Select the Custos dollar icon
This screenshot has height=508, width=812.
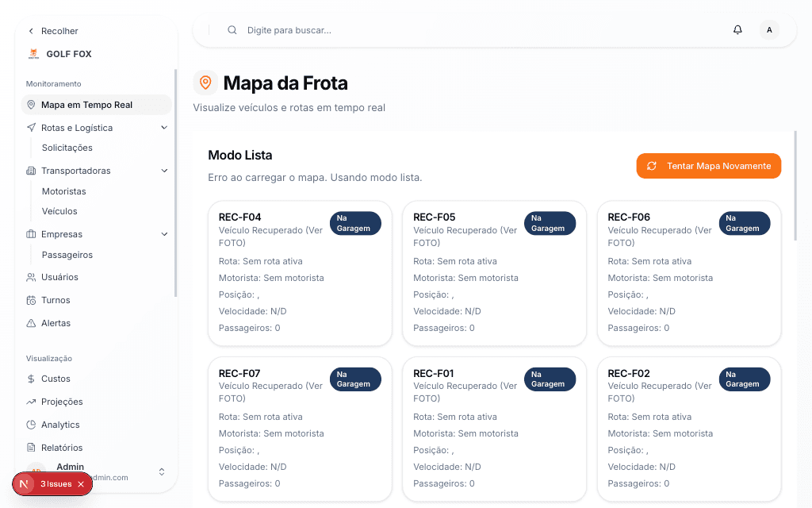(30, 379)
